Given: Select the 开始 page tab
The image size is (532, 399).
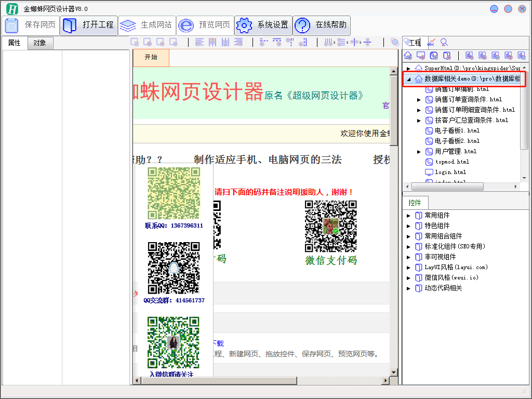Looking at the screenshot, I should [151, 57].
